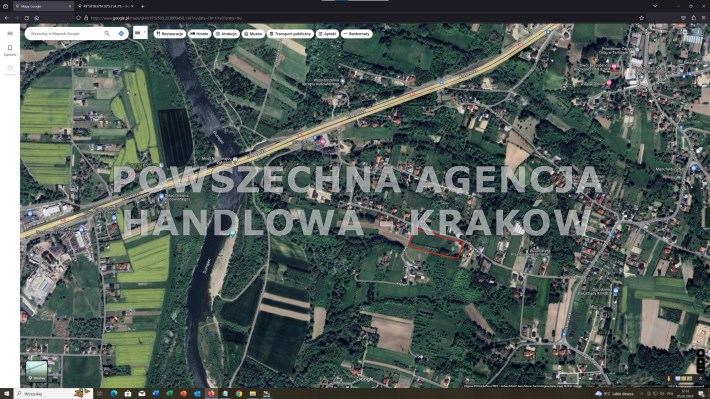Switch to the Mapy Google browser tab
710x399 pixels.
pyautogui.click(x=43, y=6)
